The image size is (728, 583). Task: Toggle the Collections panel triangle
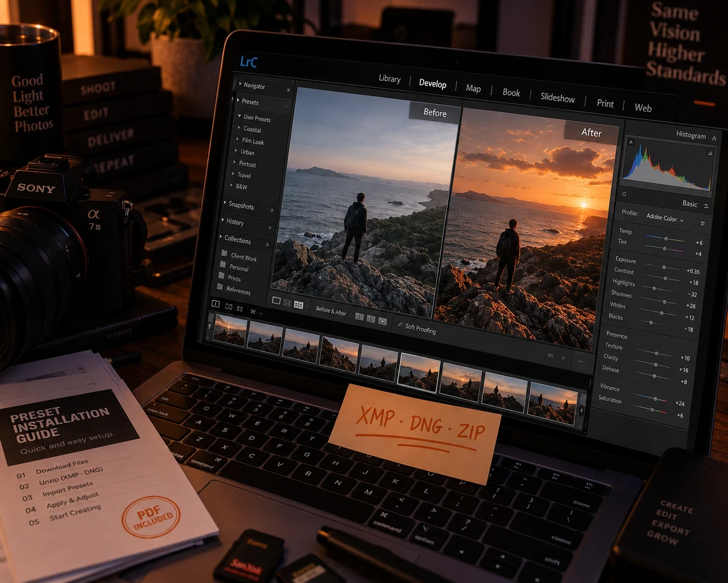click(x=221, y=237)
